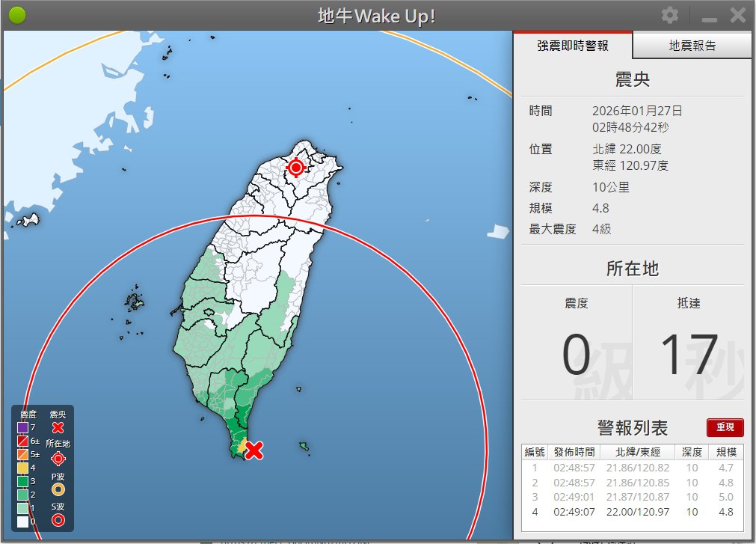The height and width of the screenshot is (544, 756).
Task: Click the 震央 section heading
Action: [x=632, y=79]
